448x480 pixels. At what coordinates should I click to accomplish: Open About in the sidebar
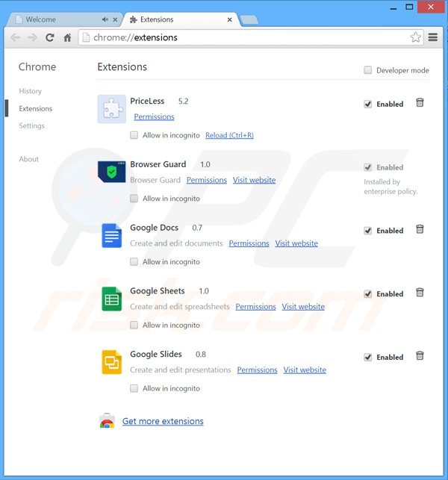(29, 159)
